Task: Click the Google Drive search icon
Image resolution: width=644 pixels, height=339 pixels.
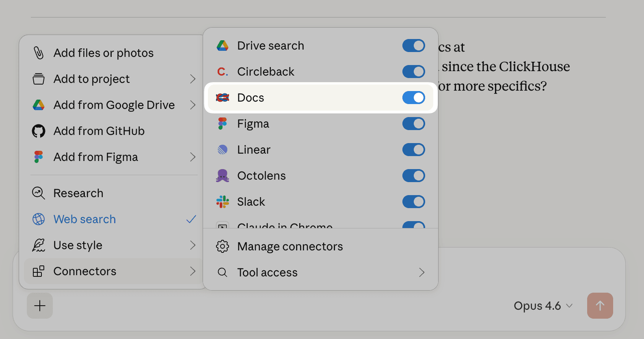Action: click(223, 46)
